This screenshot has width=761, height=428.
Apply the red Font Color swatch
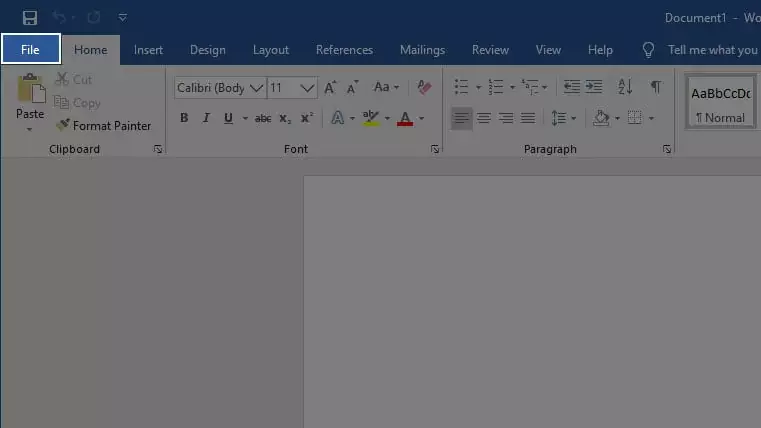[405, 118]
